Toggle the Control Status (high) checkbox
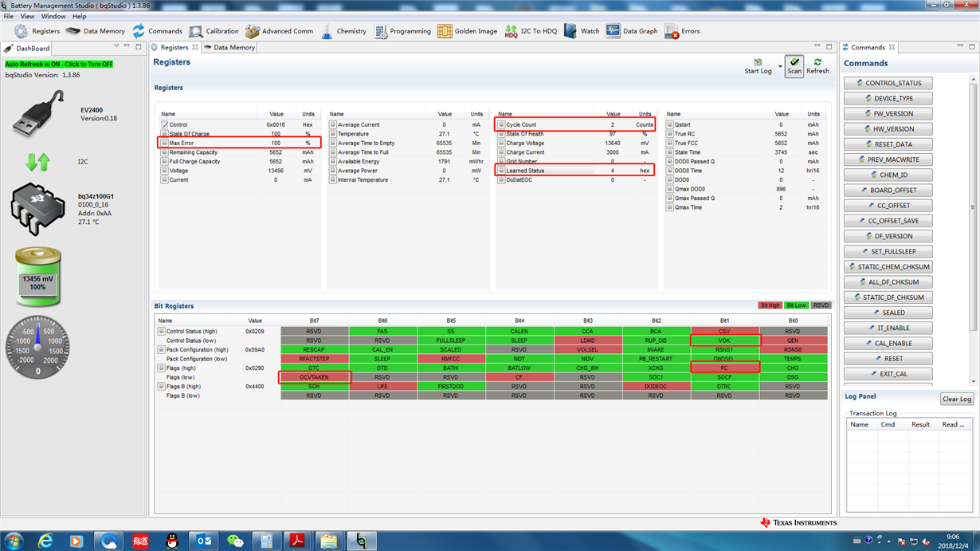Image resolution: width=980 pixels, height=551 pixels. pos(161,331)
